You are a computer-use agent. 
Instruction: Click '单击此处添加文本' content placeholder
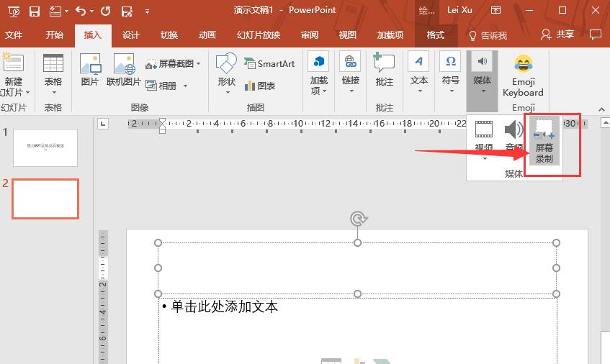coord(224,307)
